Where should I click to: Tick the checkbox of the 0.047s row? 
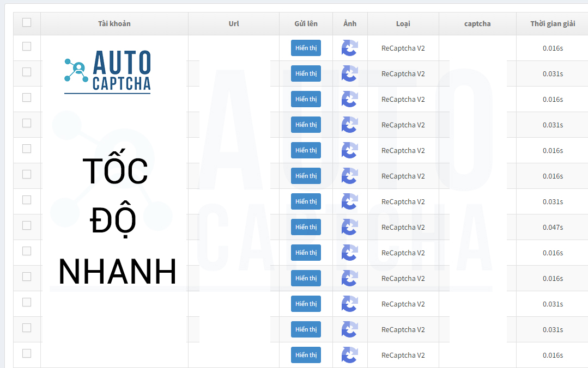(x=27, y=225)
